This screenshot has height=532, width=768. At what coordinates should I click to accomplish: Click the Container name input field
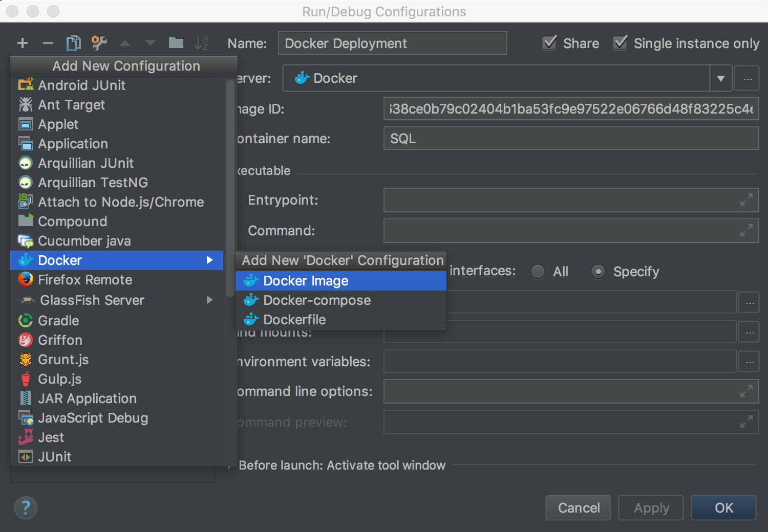click(x=571, y=139)
